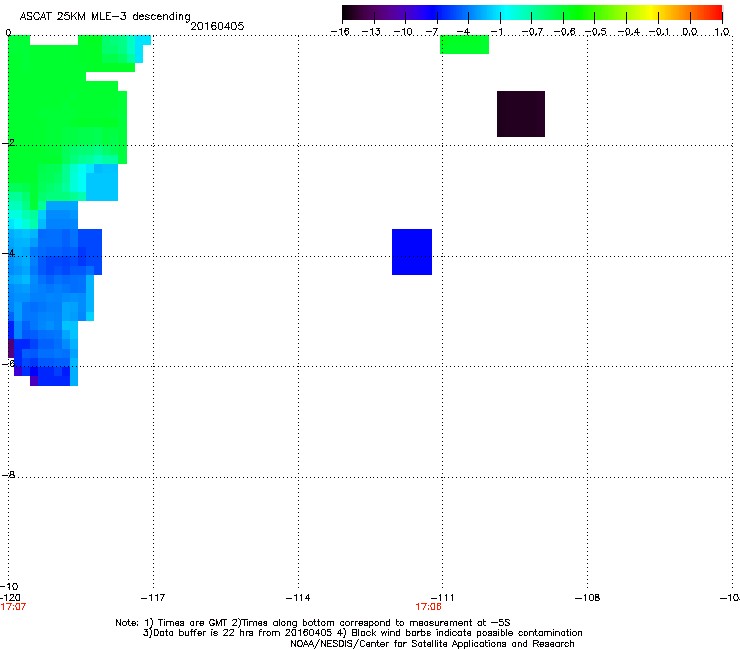Viewport: 740px width, 650px height.
Task: Click the "ASCAT 25KM MLE-3 descending" title
Action: click(105, 16)
